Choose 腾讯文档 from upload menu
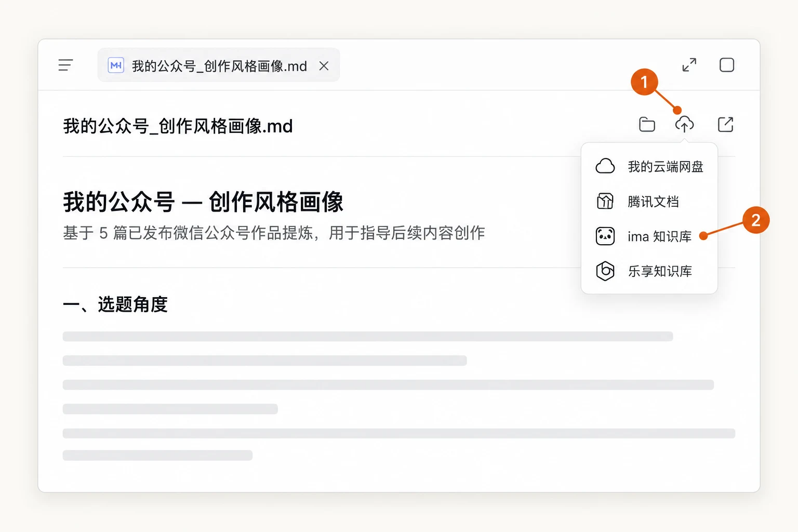Image resolution: width=798 pixels, height=532 pixels. [x=649, y=202]
